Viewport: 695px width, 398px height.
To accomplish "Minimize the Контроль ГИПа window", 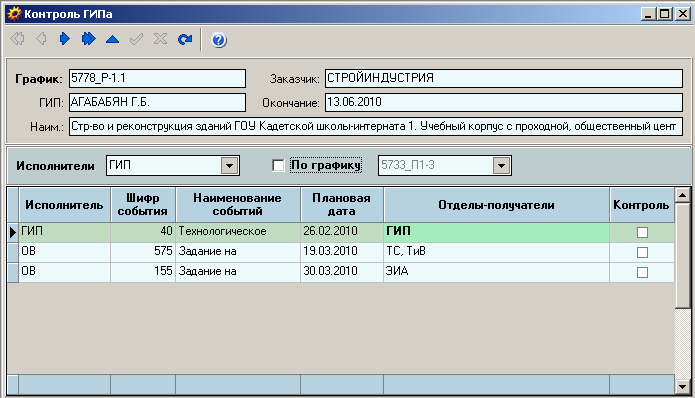I will (648, 14).
